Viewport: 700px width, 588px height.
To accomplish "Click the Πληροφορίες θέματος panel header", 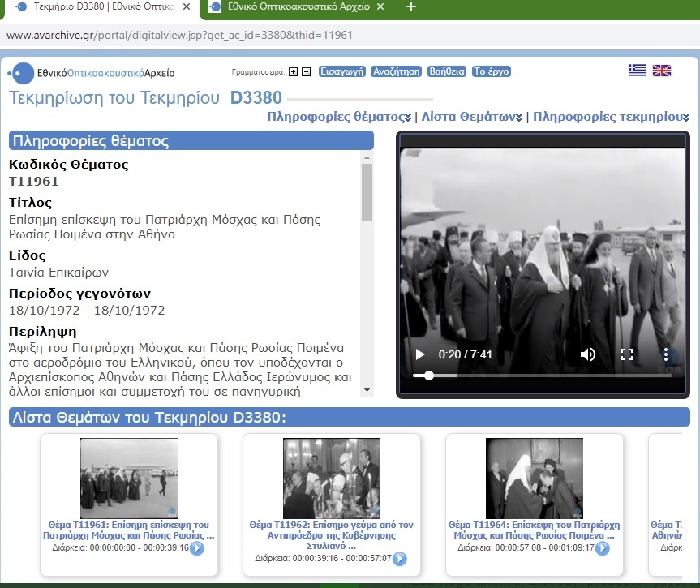I will (191, 140).
